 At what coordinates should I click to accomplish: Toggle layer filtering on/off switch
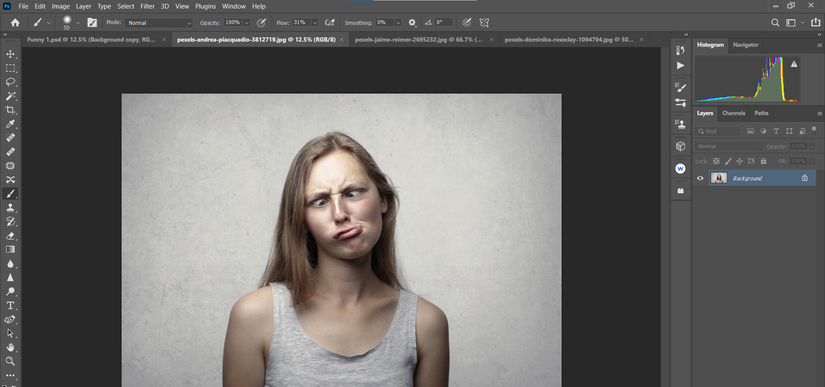[x=814, y=129]
